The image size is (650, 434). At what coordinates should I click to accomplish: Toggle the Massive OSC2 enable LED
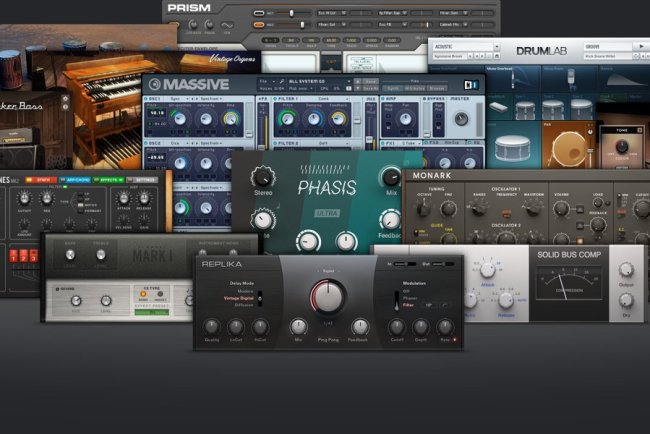coord(146,143)
